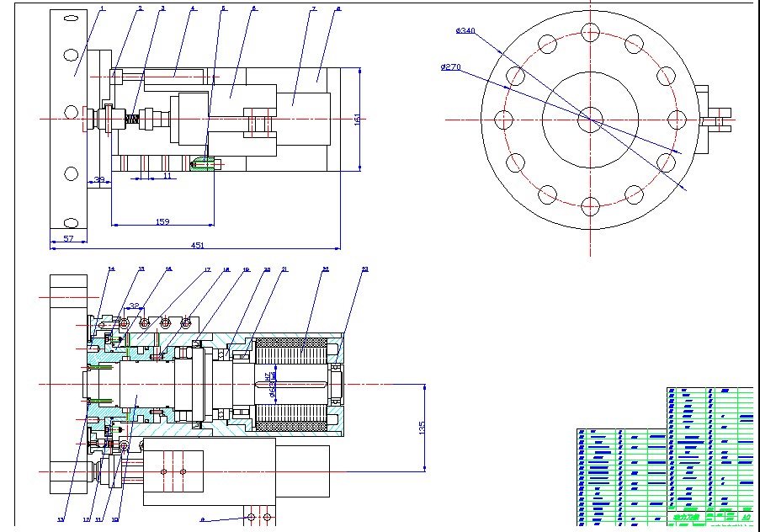Select the 159 dimension text
The height and width of the screenshot is (532, 760).
tap(162, 221)
